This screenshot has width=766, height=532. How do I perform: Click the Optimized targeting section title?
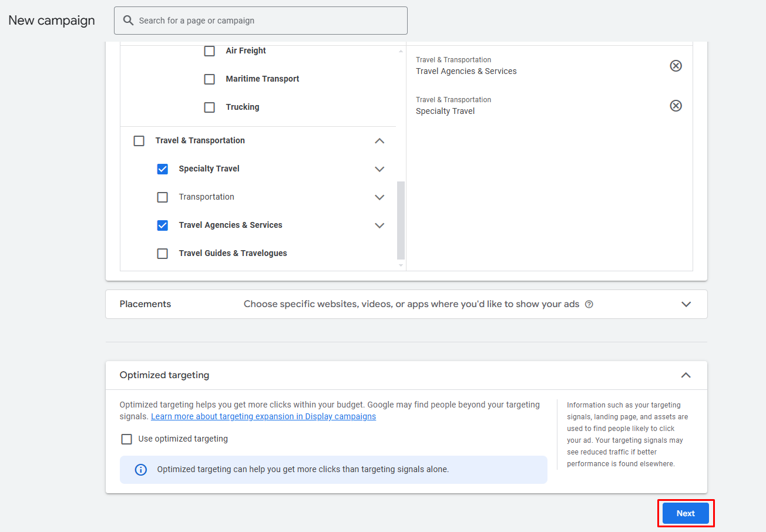pos(164,375)
